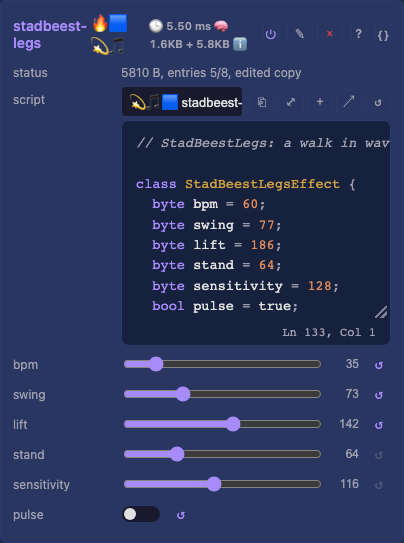This screenshot has height=543, width=404.
Task: Click the stand value 64
Action: point(352,454)
